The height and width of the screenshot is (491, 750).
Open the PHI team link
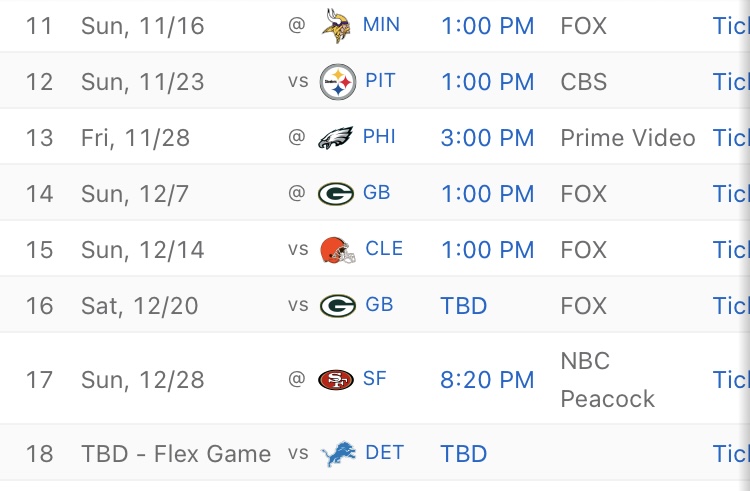380,137
